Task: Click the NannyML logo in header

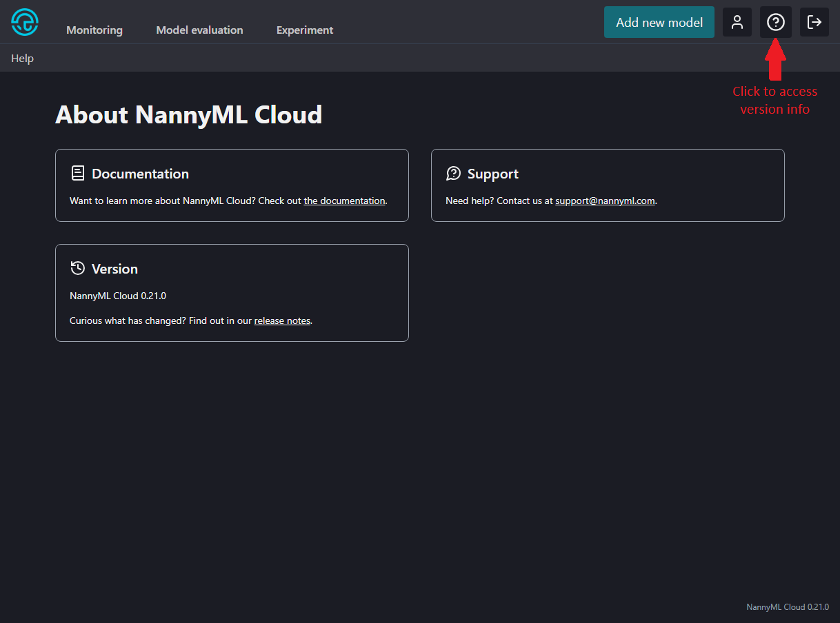Action: click(x=25, y=23)
